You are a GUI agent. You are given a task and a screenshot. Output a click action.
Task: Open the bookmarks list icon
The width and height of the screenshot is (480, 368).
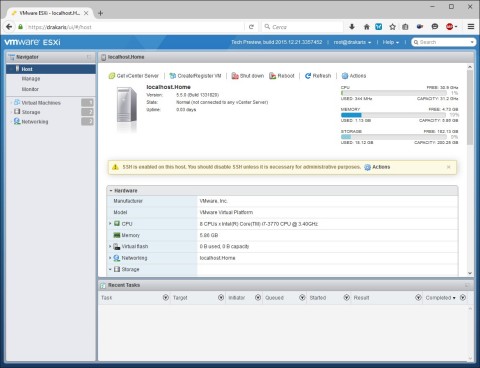click(x=405, y=27)
